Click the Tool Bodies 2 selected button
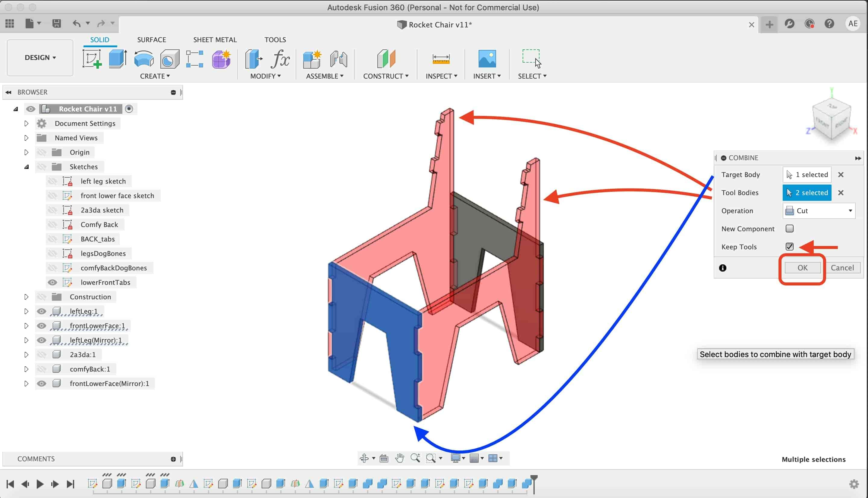 [807, 193]
